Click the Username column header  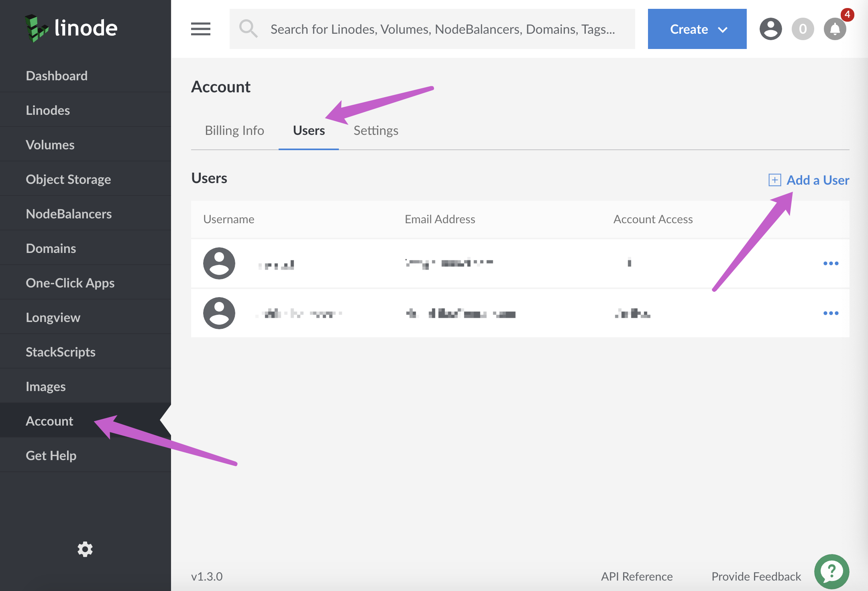coord(229,219)
